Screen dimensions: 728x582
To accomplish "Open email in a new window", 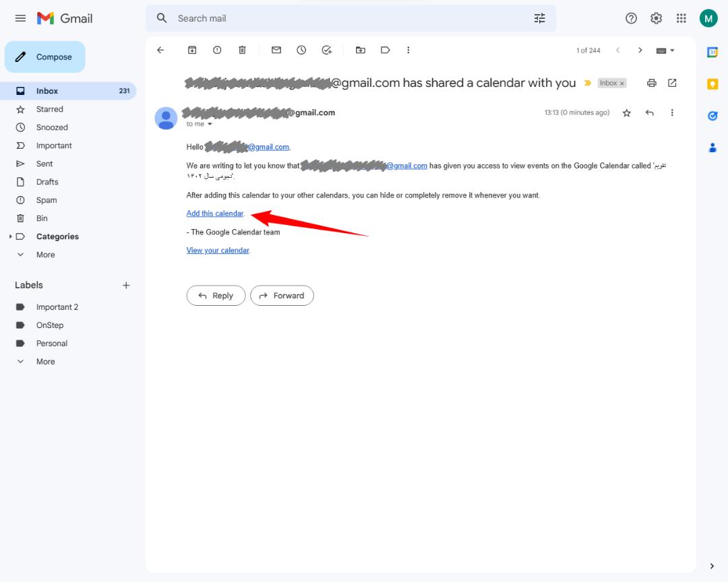I will [x=672, y=83].
